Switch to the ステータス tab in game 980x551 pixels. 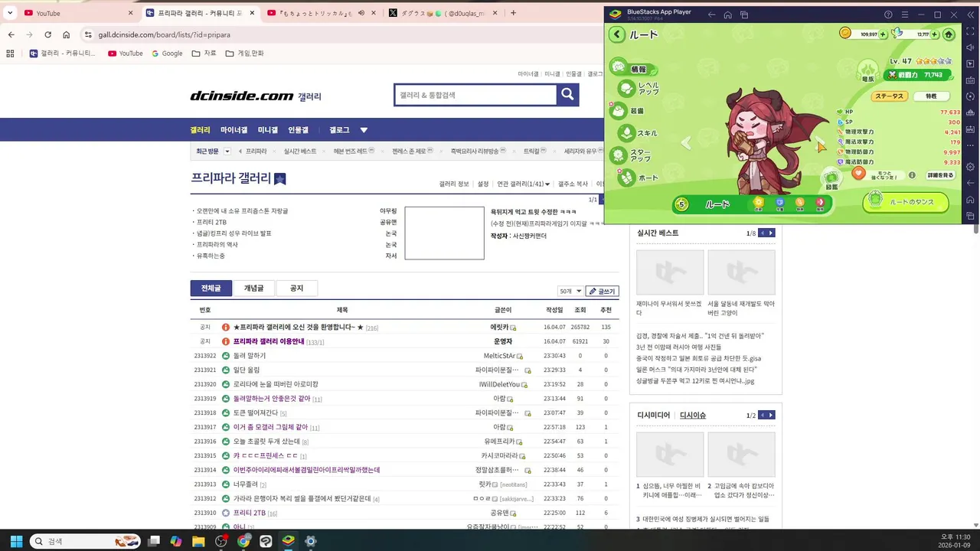coord(890,96)
